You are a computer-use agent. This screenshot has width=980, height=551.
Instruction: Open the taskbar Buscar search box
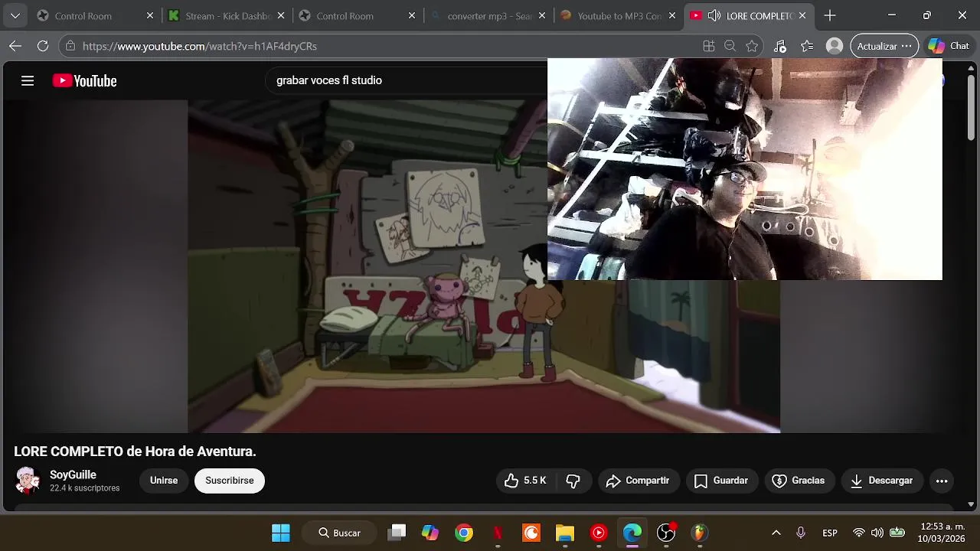pos(339,533)
